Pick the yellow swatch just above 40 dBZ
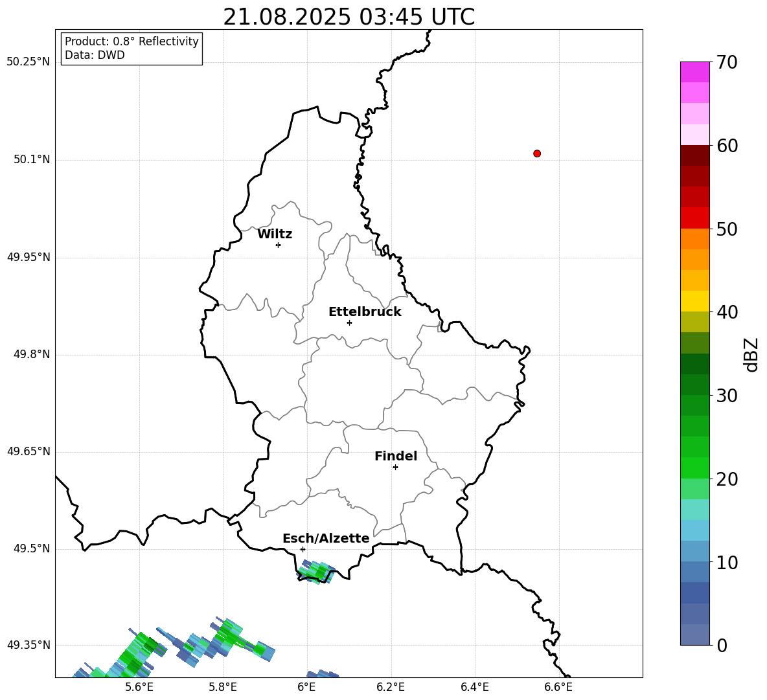The image size is (767, 700). [694, 301]
